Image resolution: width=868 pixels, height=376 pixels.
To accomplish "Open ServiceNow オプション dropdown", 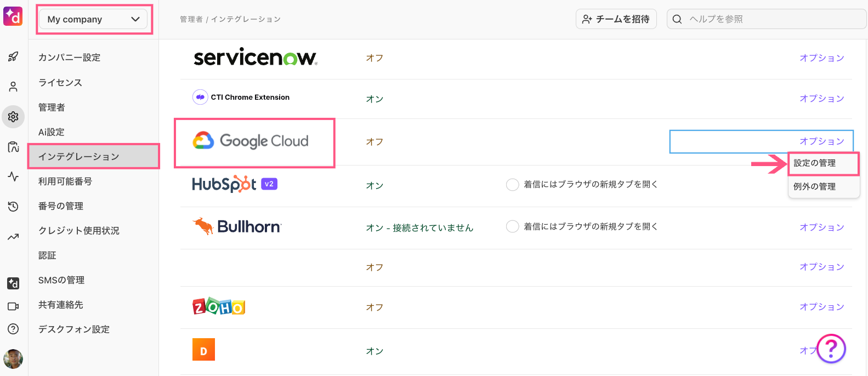I will [x=821, y=58].
